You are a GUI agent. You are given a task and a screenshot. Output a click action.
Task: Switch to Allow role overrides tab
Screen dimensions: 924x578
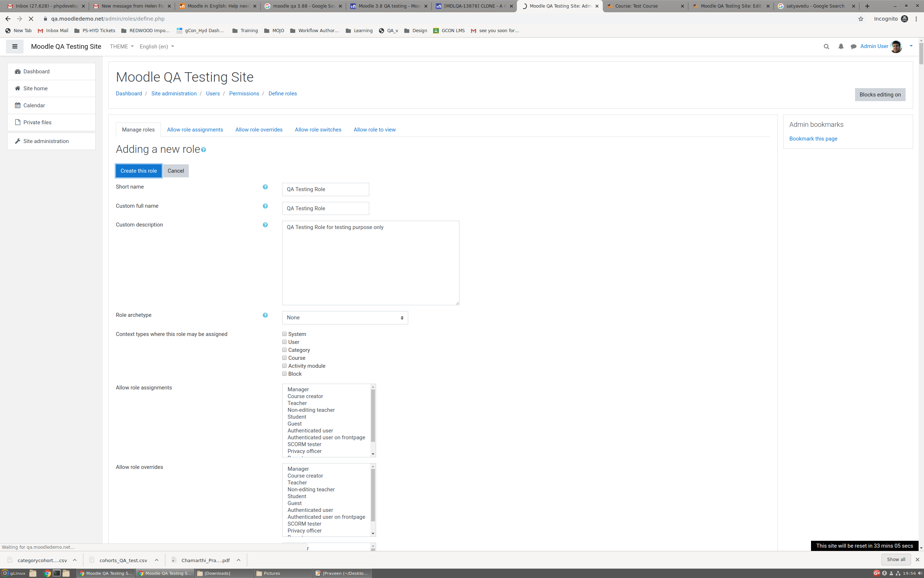click(259, 130)
